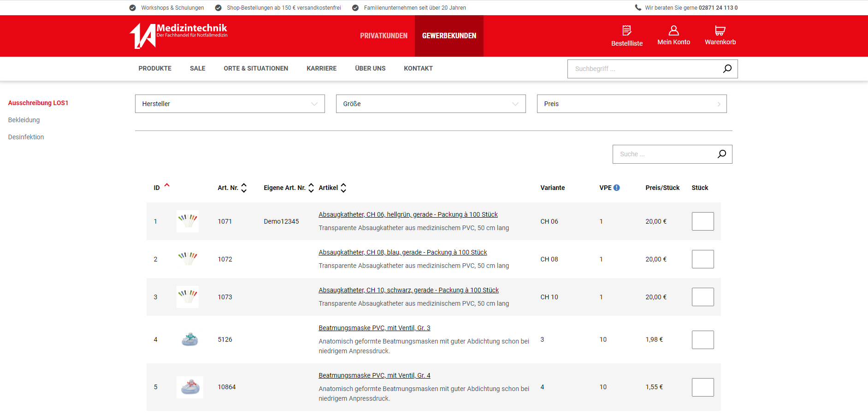Sort table by Artikel column
Viewport: 868px width, 415px height.
tap(343, 188)
